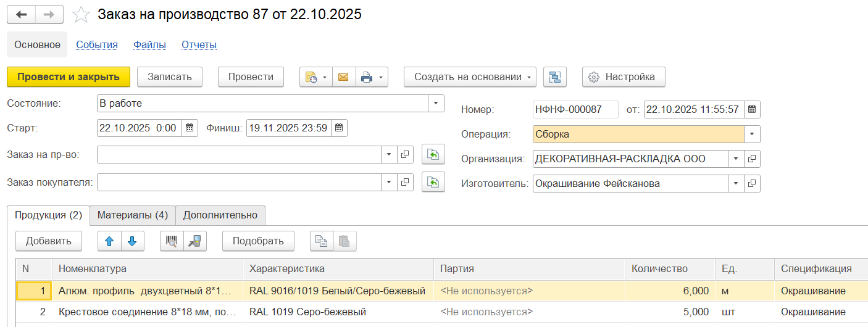
Task: Click the Номер input field
Action: (x=575, y=110)
